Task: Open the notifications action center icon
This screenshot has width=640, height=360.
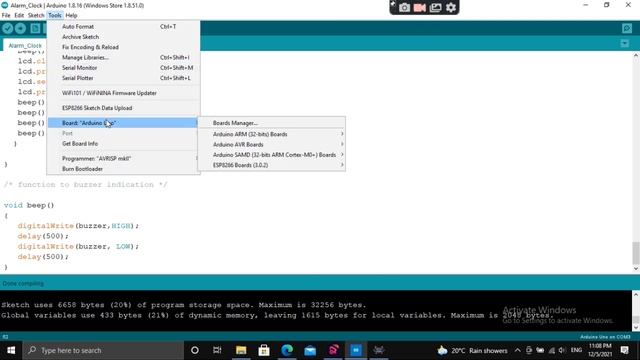Action: coord(624,350)
